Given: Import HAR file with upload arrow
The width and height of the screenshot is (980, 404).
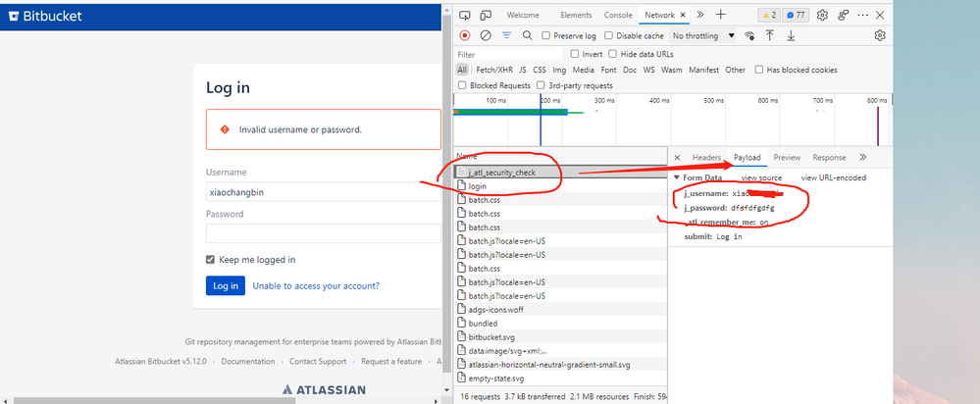Looking at the screenshot, I should [x=770, y=35].
